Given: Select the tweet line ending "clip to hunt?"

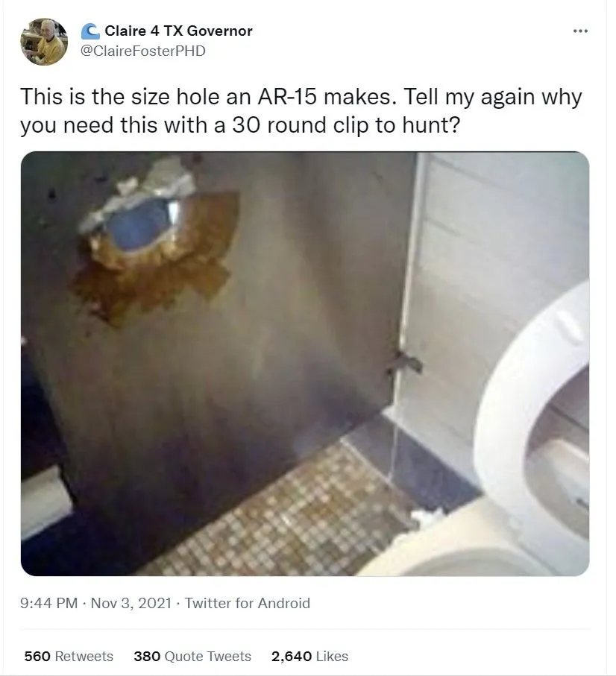Looking at the screenshot, I should (240, 125).
